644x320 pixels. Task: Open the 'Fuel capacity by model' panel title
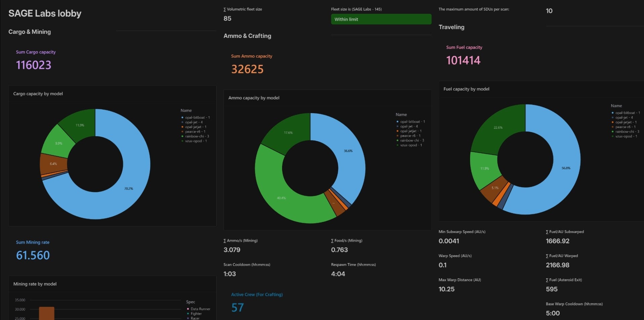[x=466, y=89]
